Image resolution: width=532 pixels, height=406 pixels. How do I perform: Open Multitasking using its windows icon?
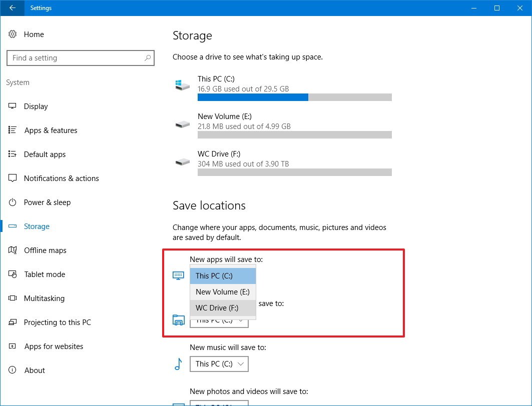14,298
